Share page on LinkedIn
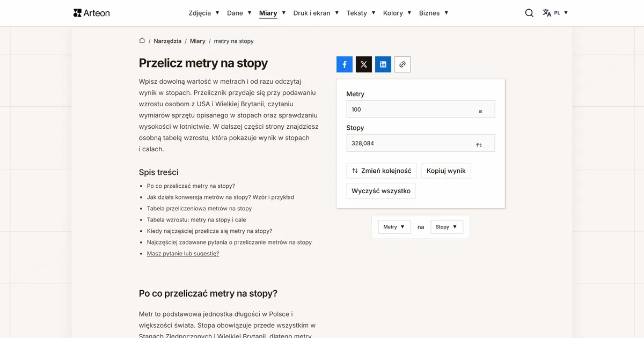Image resolution: width=644 pixels, height=338 pixels. coord(383,64)
